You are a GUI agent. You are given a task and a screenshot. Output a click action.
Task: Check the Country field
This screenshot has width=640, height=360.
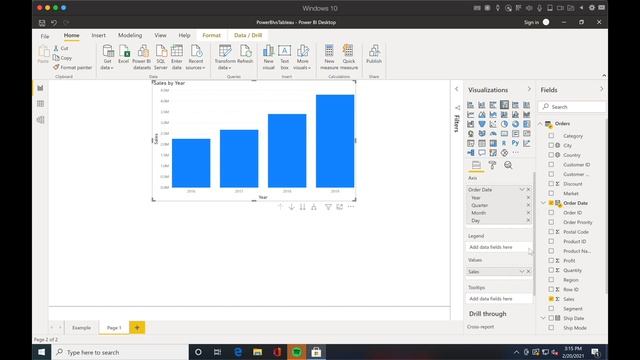point(551,155)
